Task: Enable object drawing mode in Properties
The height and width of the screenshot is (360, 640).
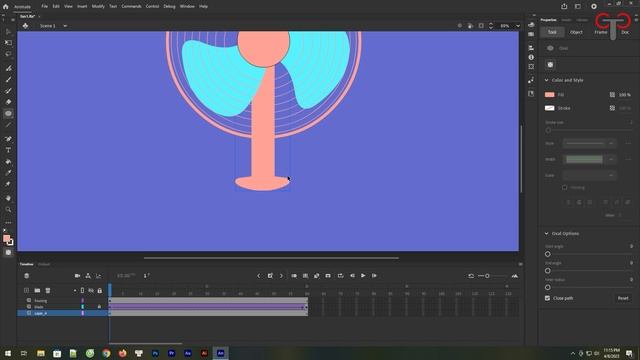Action: click(550, 65)
